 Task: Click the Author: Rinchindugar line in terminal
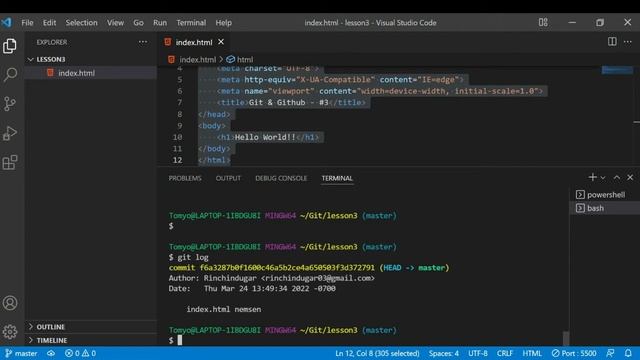pyautogui.click(x=271, y=278)
